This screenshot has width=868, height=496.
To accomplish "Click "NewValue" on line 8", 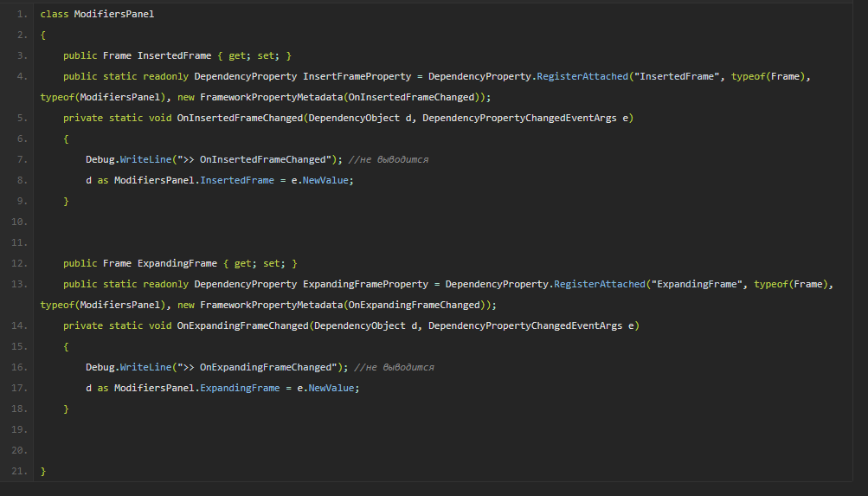I will [x=325, y=180].
